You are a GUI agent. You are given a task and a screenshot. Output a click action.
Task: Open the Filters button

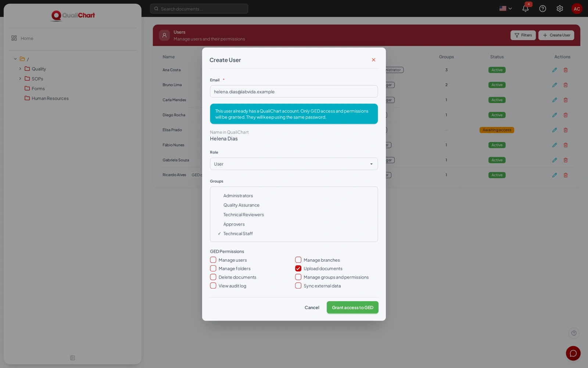click(x=523, y=35)
